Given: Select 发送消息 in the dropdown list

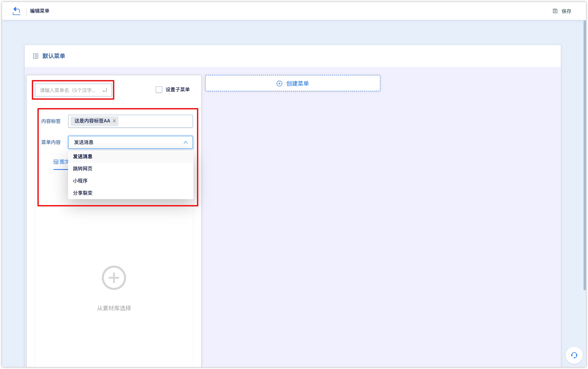Looking at the screenshot, I should [131, 157].
